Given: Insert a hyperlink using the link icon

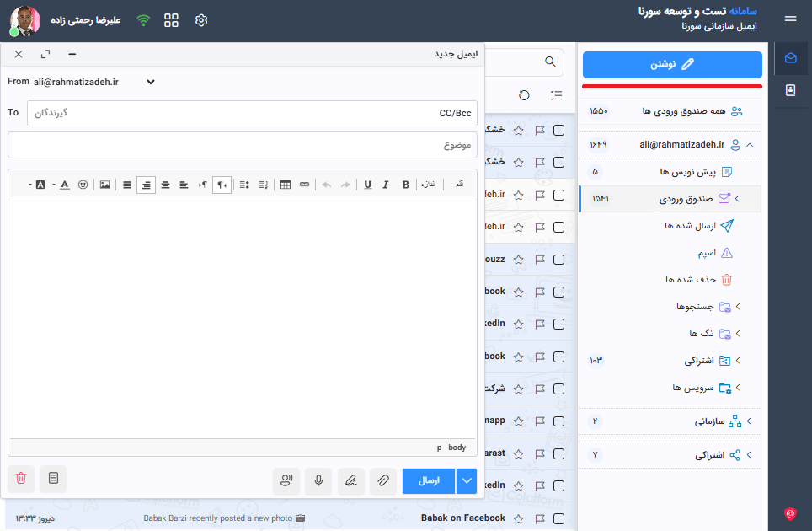Looking at the screenshot, I should pos(304,185).
